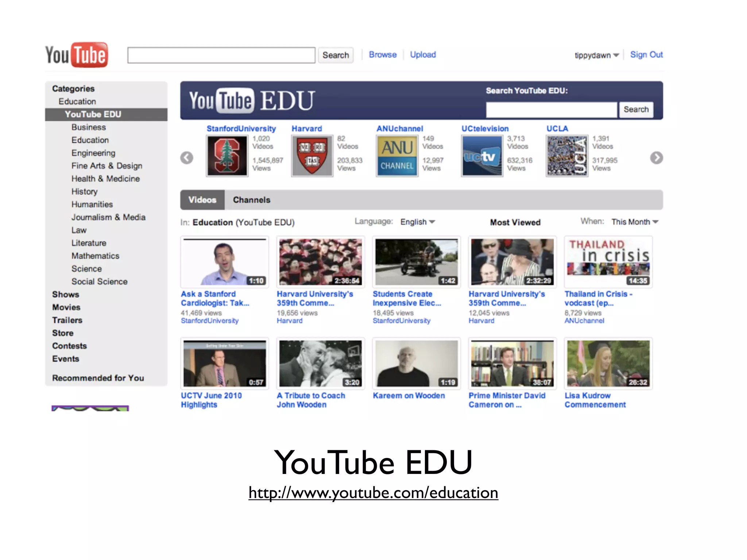
Task: Switch to the Channels tab
Action: pyautogui.click(x=252, y=200)
